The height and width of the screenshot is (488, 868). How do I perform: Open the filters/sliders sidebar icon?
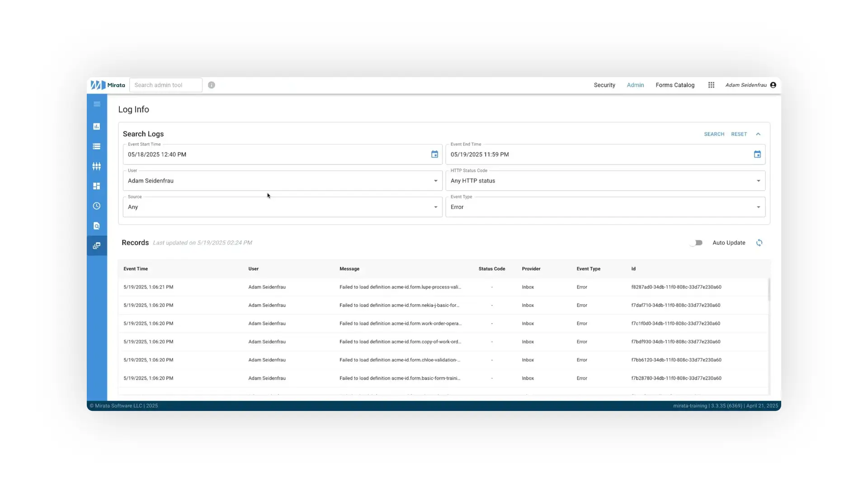[97, 166]
